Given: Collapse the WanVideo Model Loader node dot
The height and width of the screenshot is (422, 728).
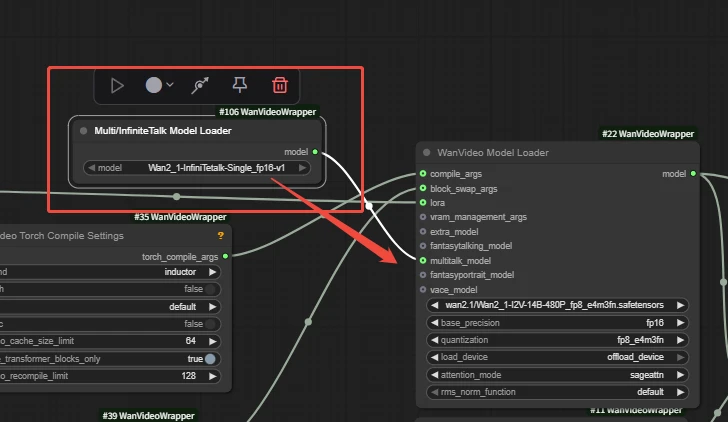Looking at the screenshot, I should click(x=427, y=153).
